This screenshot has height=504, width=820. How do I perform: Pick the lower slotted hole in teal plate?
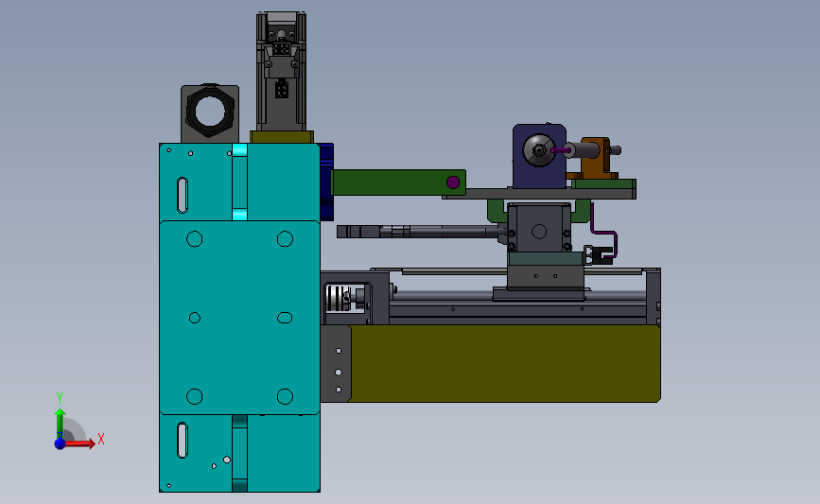tap(182, 441)
